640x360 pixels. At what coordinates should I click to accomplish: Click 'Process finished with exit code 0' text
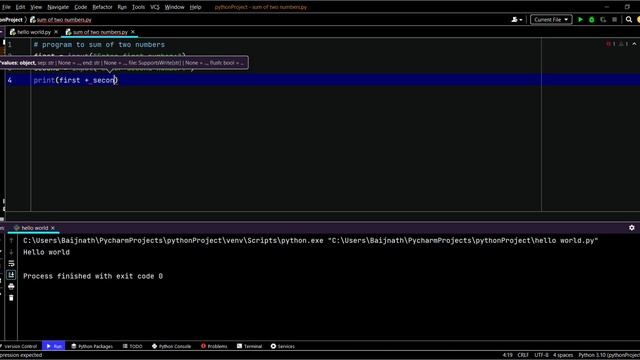[93, 276]
